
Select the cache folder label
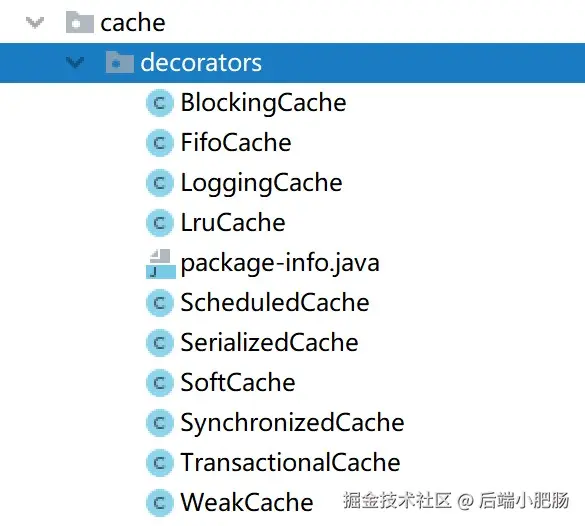tap(133, 23)
